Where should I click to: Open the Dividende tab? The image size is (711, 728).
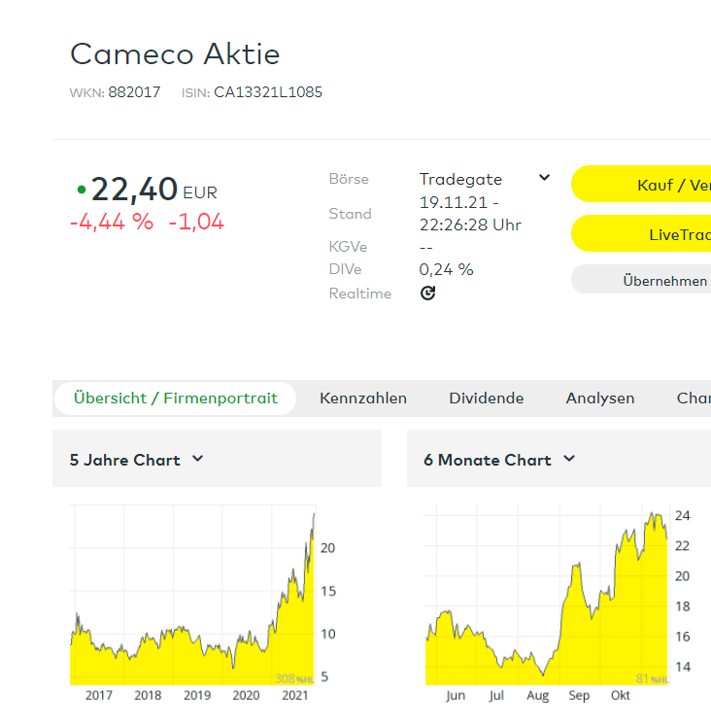486,399
